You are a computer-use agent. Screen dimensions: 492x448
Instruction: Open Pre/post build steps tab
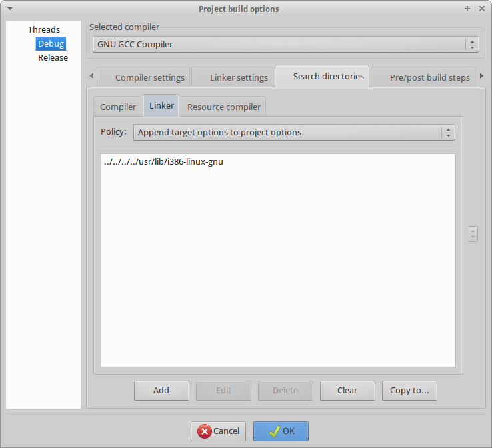423,77
